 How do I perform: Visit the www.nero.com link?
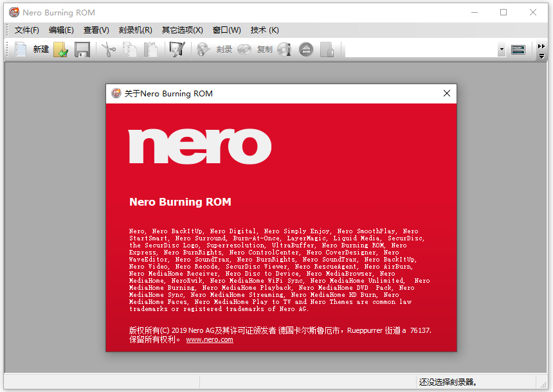(210, 339)
